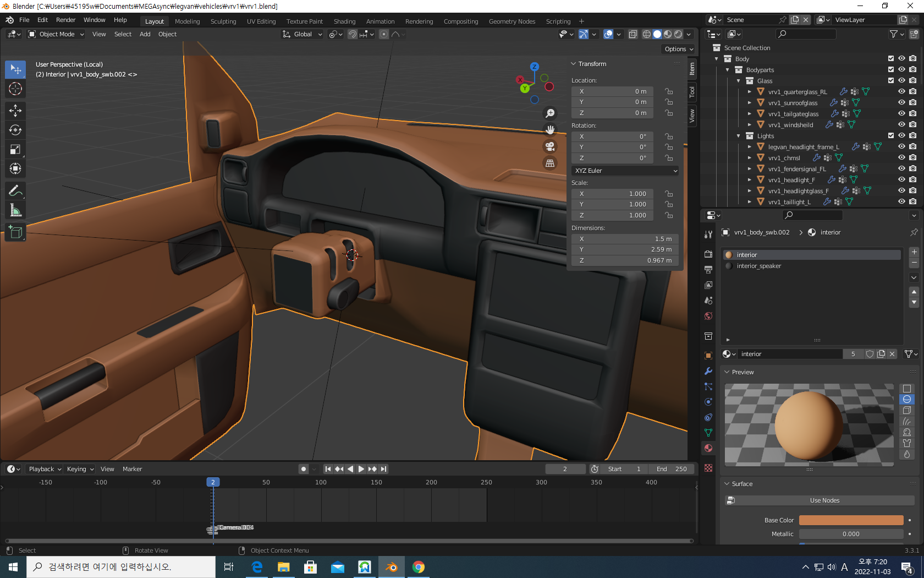The image size is (924, 578).
Task: Hide vrv1_windsheild with eye icon
Action: [x=901, y=125]
